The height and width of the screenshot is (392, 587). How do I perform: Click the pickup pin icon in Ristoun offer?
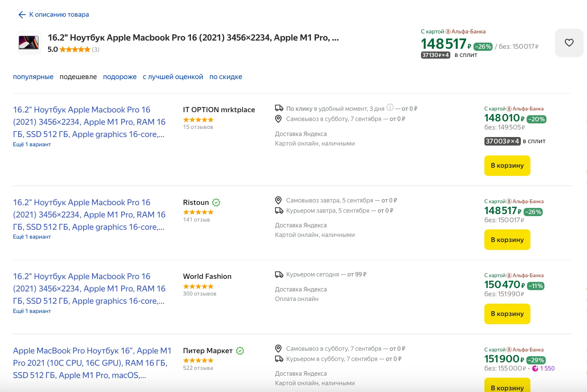279,200
